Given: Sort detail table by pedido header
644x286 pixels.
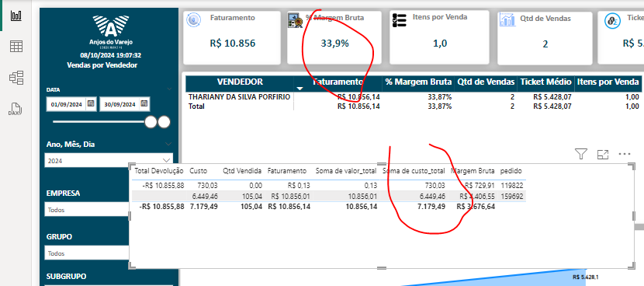Looking at the screenshot, I should click(511, 170).
